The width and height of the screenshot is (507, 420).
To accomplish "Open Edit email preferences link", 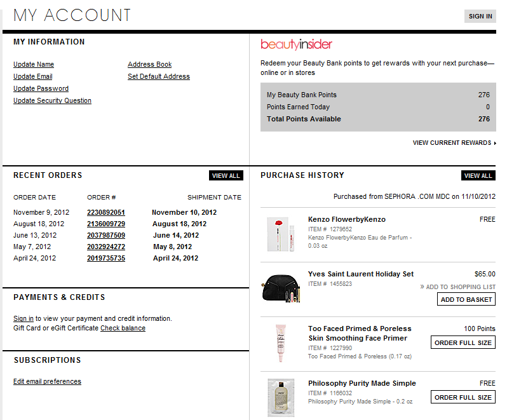I will [x=47, y=381].
